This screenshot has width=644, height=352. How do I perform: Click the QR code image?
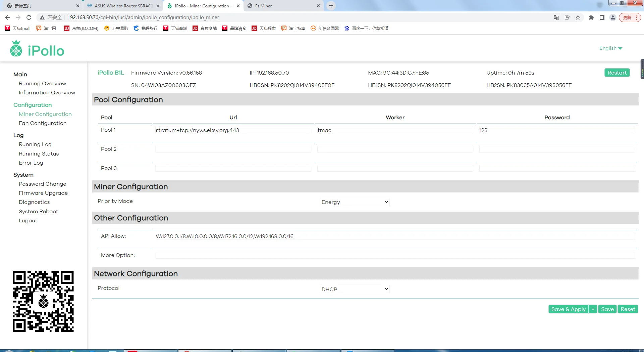[x=43, y=302]
